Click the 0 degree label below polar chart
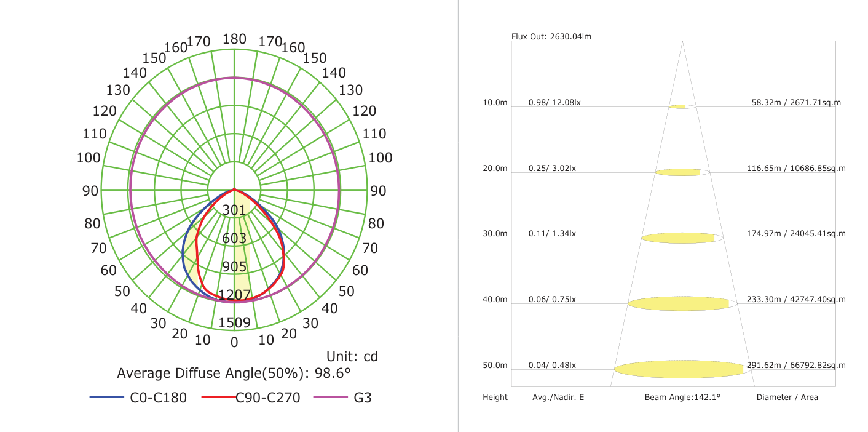 click(x=234, y=343)
